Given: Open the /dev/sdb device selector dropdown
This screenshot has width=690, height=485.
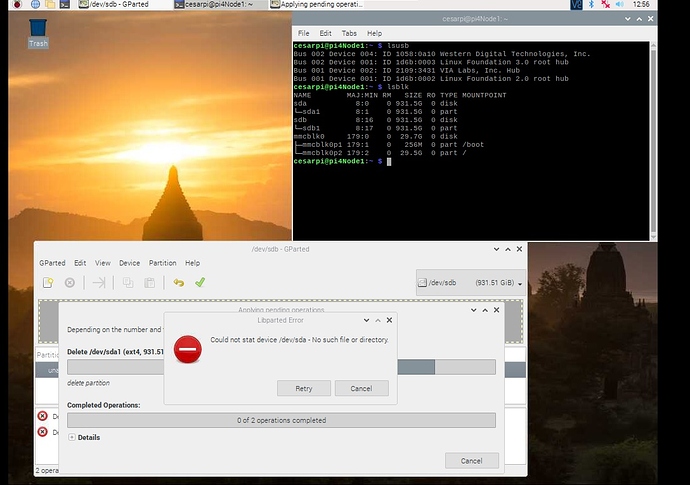Looking at the screenshot, I should [x=470, y=283].
